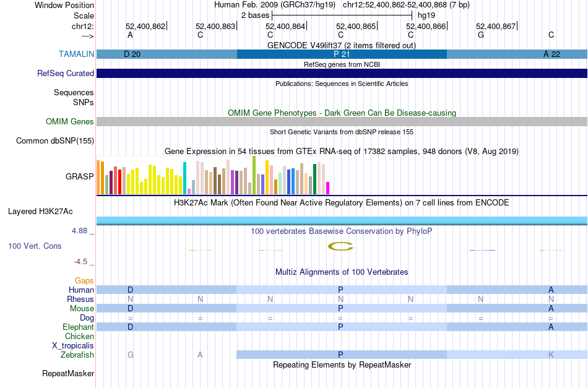Viewport: 588px width, 388px height.
Task: Open the Layered H3K27Ac track label
Action: 40,211
